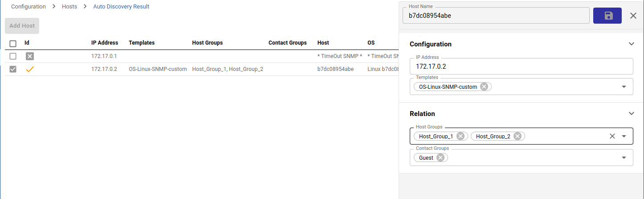The height and width of the screenshot is (199, 644).
Task: Toggle the select-all header checkbox
Action: [13, 43]
